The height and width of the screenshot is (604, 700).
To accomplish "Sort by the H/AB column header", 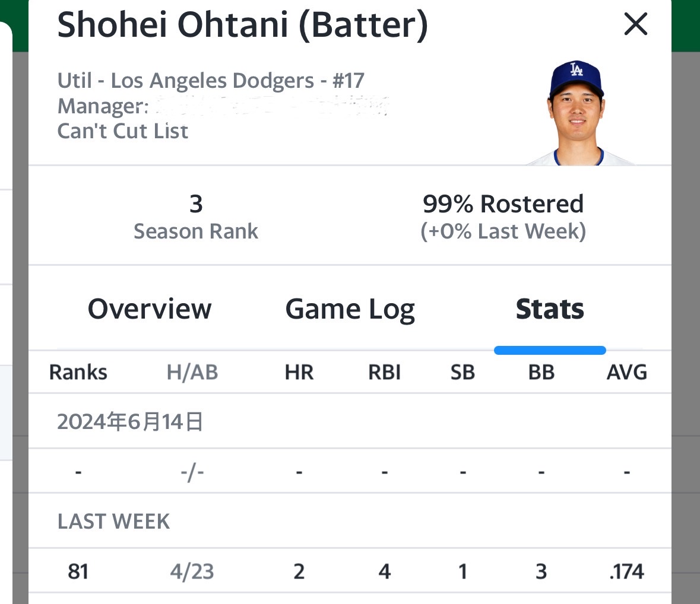I will (x=192, y=373).
